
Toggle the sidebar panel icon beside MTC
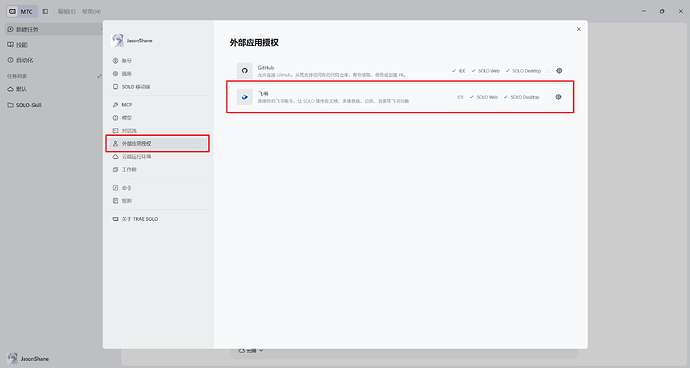point(45,11)
